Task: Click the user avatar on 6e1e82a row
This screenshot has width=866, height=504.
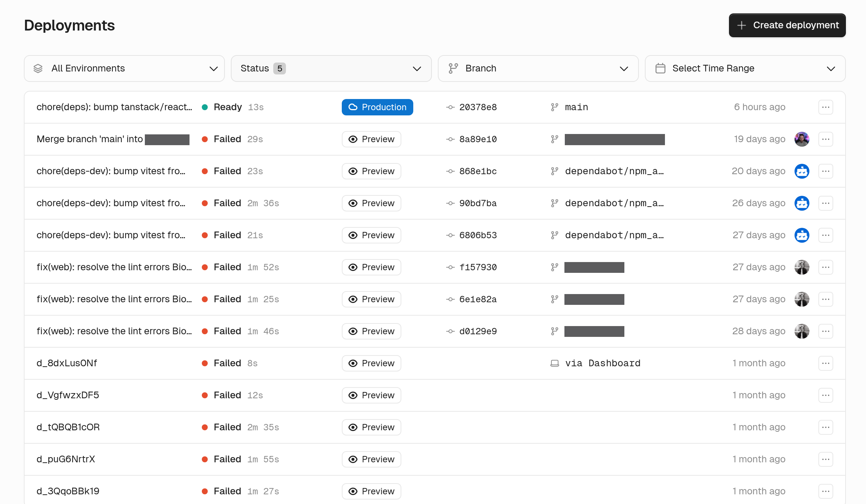Action: point(802,299)
